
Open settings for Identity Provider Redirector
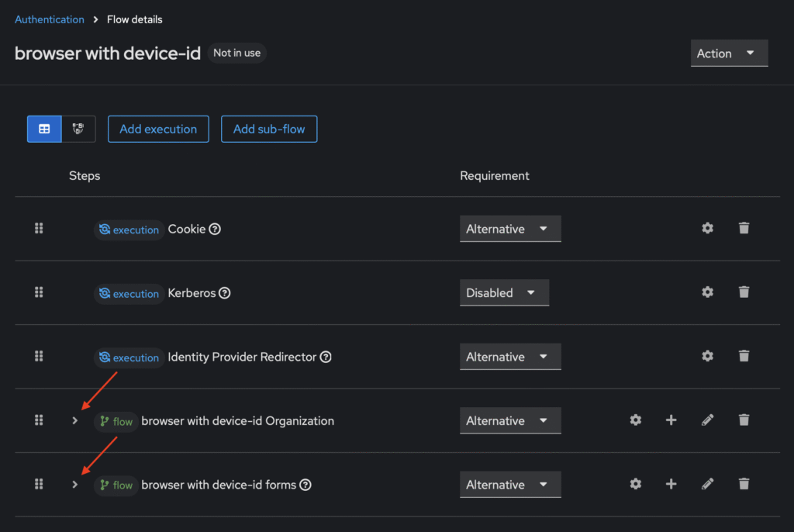(x=707, y=356)
